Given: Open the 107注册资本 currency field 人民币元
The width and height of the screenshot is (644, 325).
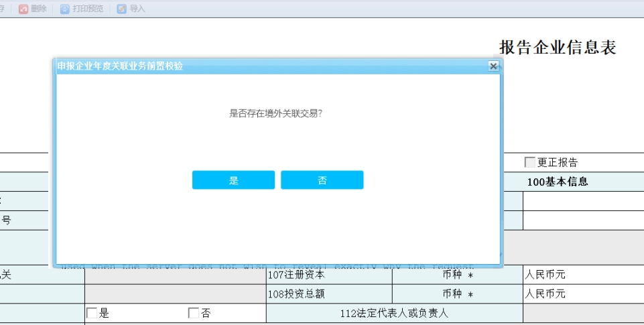Looking at the screenshot, I should pyautogui.click(x=582, y=275).
